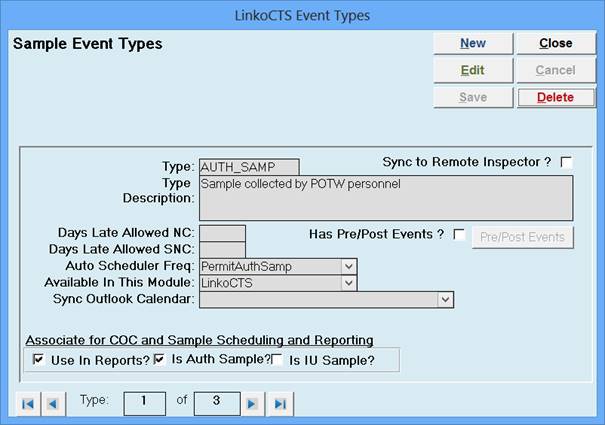The width and height of the screenshot is (605, 425).
Task: Click the New button
Action: [473, 43]
